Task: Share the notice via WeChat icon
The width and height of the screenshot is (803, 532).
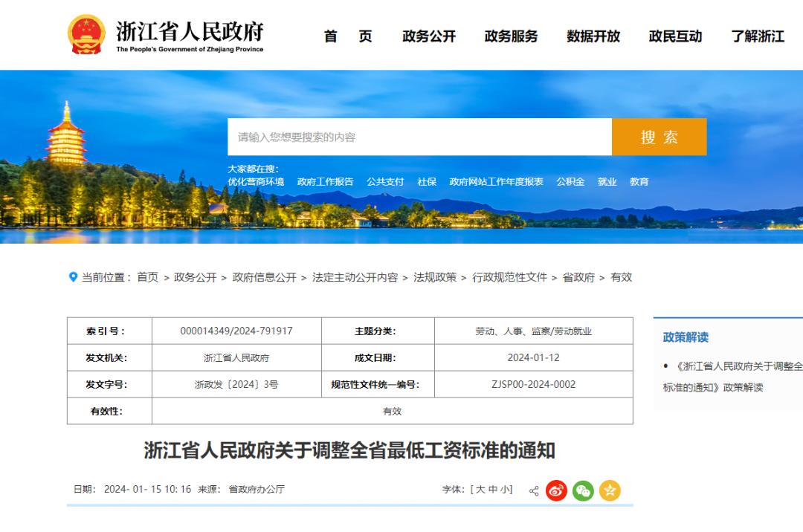Action: pos(583,491)
